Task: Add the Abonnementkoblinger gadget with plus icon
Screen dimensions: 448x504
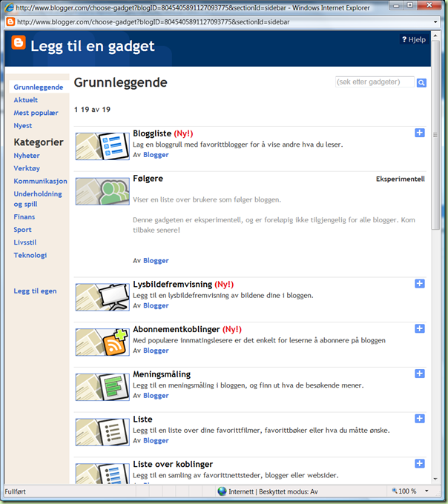Action: coord(419,328)
